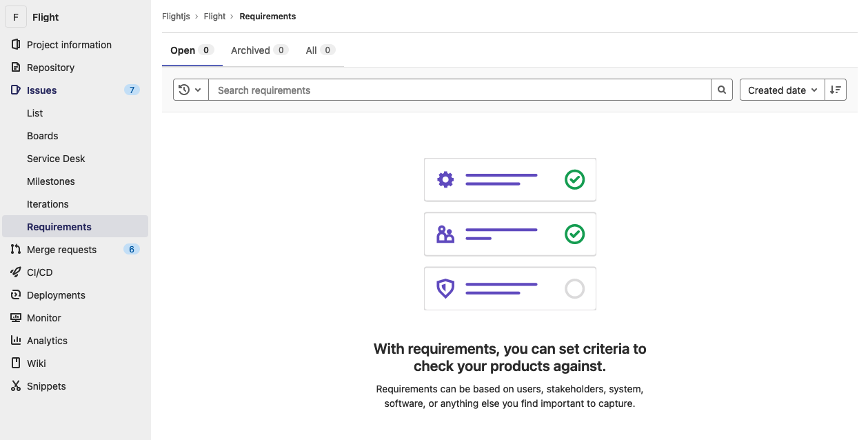Expand the recent searches history dropdown
The width and height of the screenshot is (868, 440).
[x=190, y=90]
